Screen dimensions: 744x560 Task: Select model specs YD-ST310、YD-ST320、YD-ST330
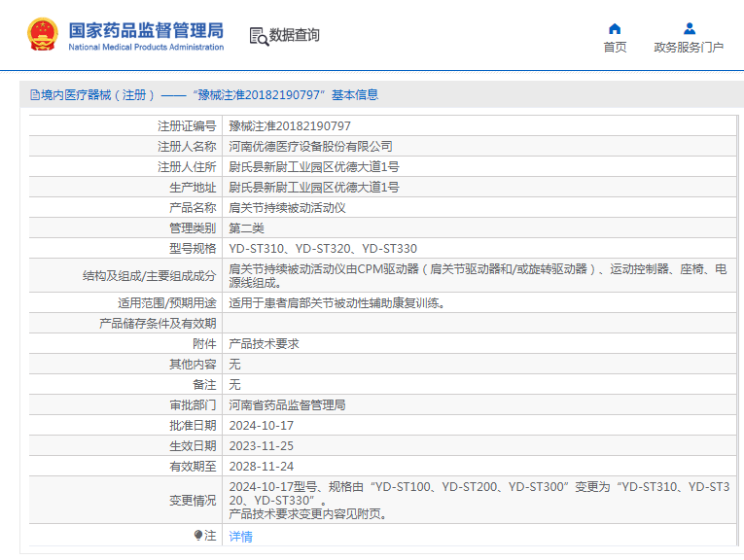click(x=323, y=249)
